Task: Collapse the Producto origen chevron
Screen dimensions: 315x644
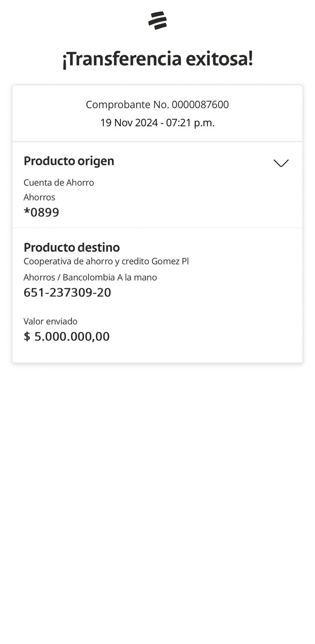Action: pos(281,163)
